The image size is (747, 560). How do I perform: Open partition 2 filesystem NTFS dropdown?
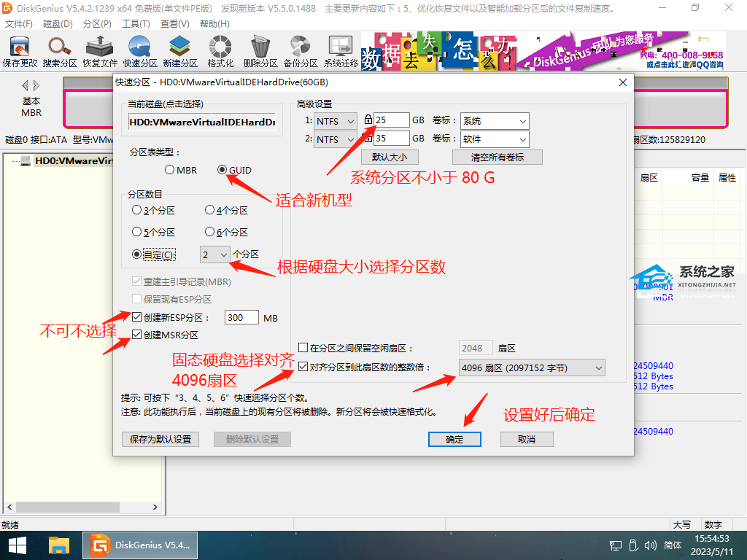(336, 139)
